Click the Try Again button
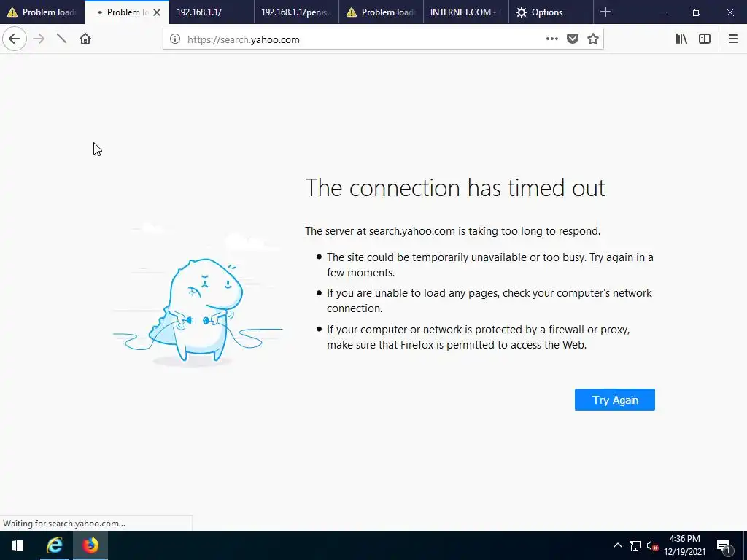This screenshot has width=747, height=560. [x=614, y=400]
